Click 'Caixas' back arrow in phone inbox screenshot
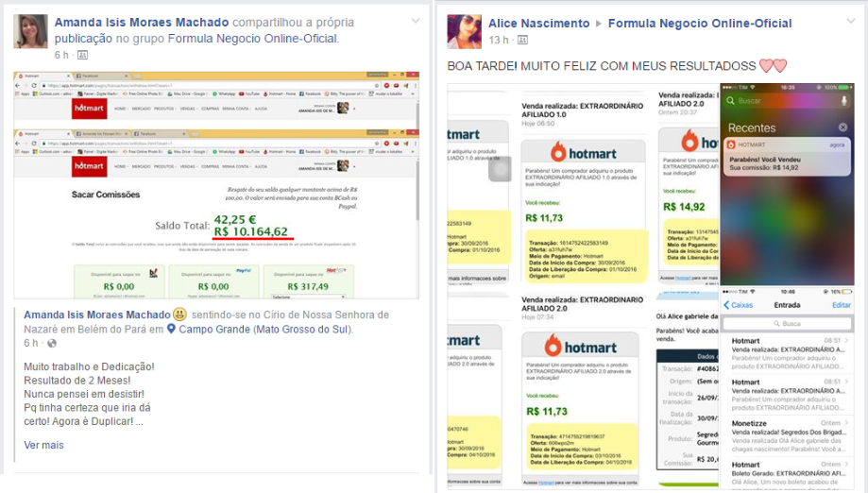 click(738, 305)
